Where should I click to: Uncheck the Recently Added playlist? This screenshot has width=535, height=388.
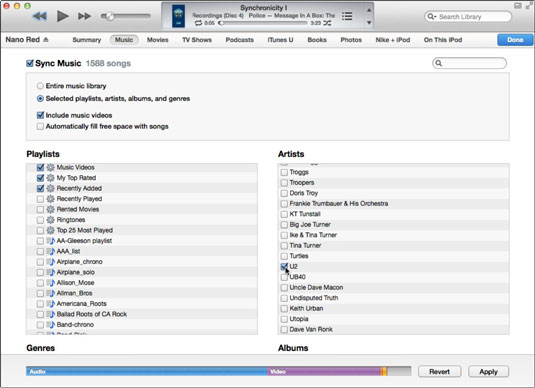coord(40,188)
